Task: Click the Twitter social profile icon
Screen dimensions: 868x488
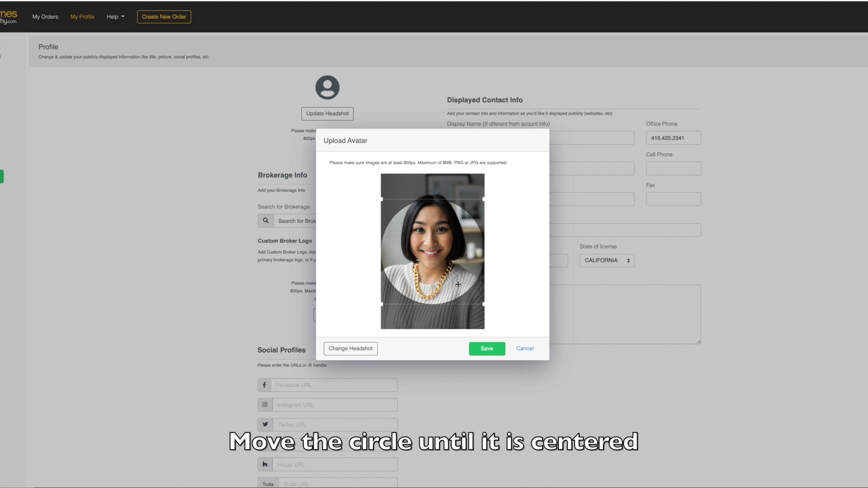Action: click(x=265, y=424)
